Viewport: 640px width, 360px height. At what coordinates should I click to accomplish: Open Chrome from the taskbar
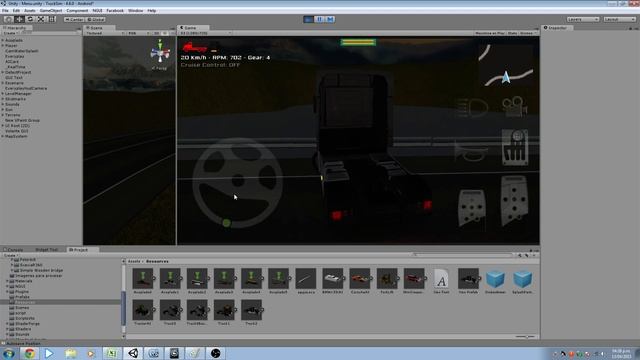pos(29,353)
